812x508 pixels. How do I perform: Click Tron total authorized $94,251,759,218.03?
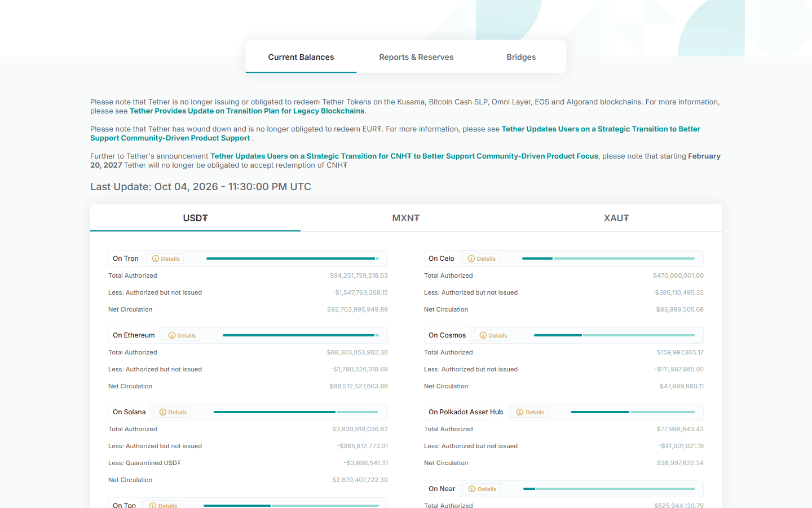pyautogui.click(x=359, y=275)
